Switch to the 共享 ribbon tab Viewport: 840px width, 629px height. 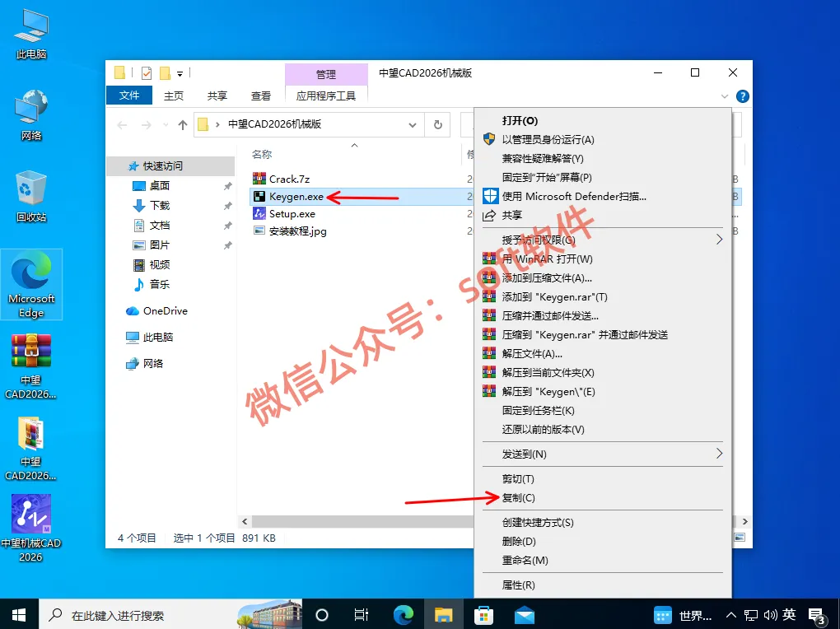click(x=217, y=96)
